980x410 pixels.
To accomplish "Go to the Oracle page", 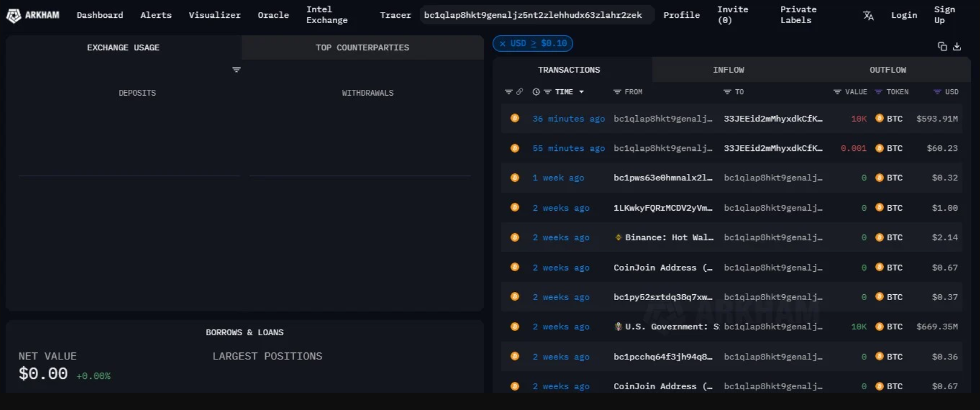I will [x=273, y=15].
